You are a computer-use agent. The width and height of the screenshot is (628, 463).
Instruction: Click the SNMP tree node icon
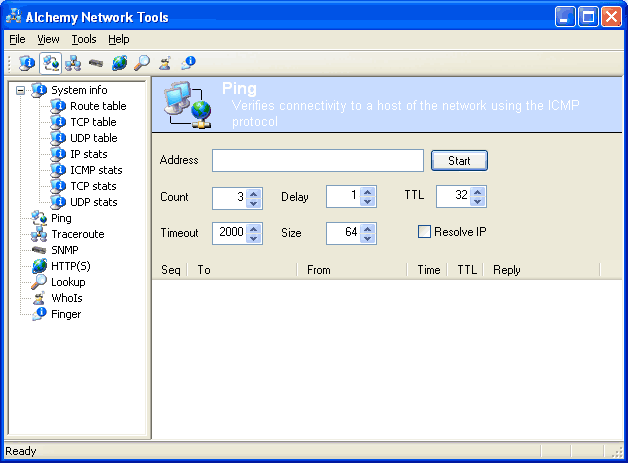39,250
